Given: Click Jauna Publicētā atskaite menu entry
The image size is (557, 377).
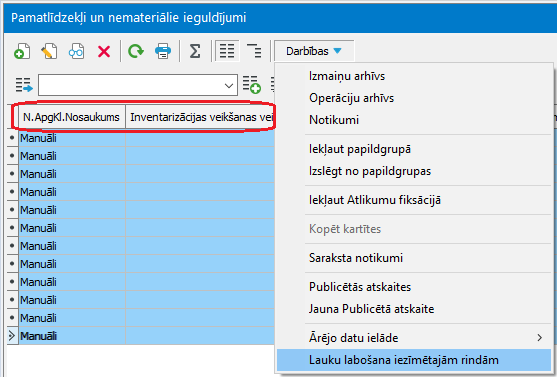Looking at the screenshot, I should [x=371, y=309].
